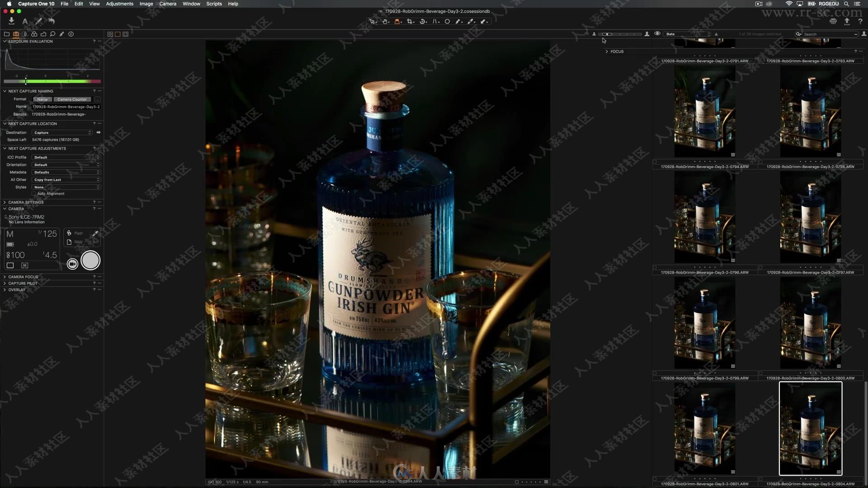868x488 pixels.
Task: Select the Keystone correction tool
Action: pos(435,21)
